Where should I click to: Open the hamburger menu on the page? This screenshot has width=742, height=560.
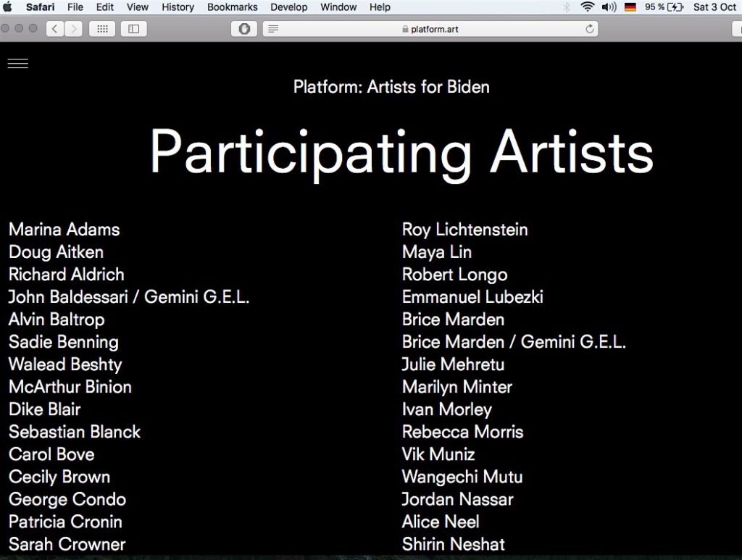pos(18,63)
